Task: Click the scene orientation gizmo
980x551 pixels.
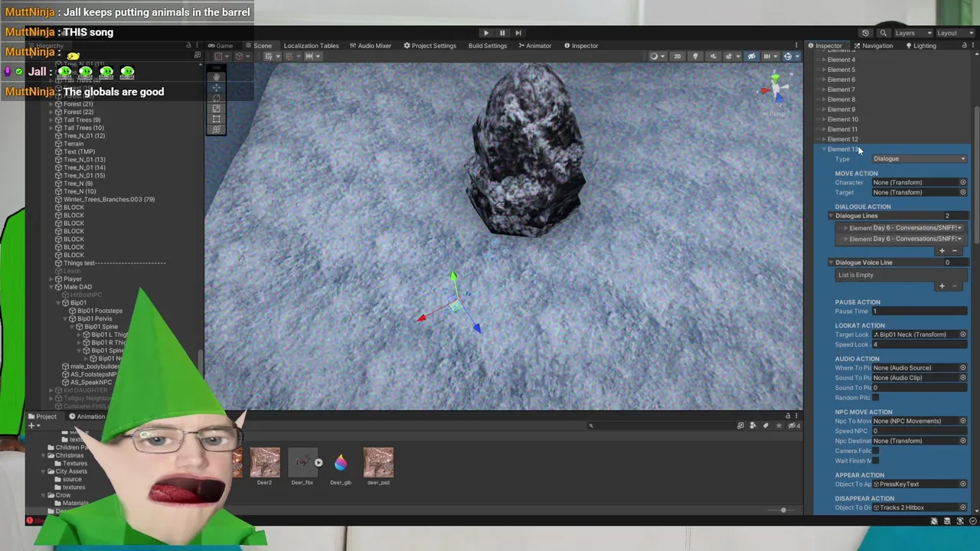Action: pyautogui.click(x=776, y=90)
